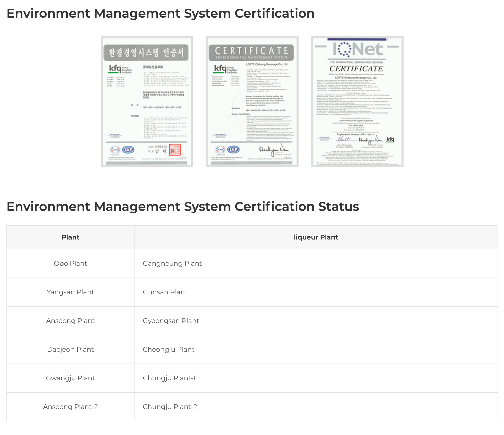Screen dimensions: 504x435
Task: Click the kfq logo on Korean certificate
Action: tap(115, 69)
